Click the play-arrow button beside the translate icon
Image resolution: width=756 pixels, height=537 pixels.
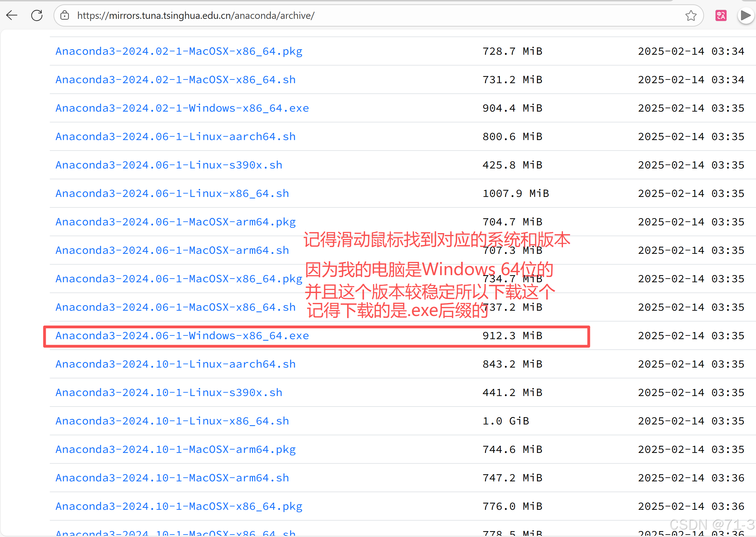[745, 15]
